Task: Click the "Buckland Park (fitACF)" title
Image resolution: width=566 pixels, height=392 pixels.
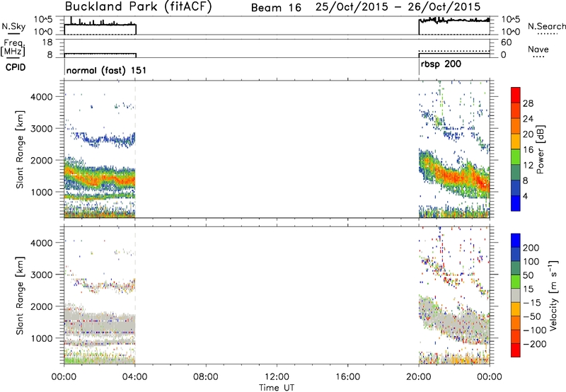Action: 138,7
